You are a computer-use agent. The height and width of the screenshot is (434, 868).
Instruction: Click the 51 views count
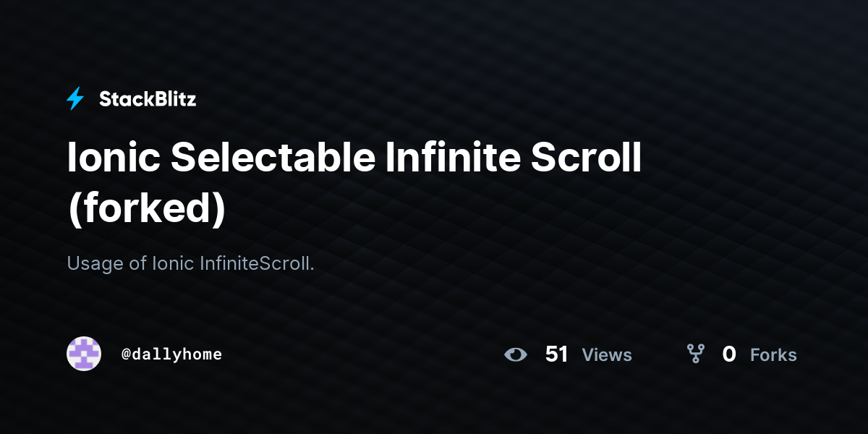coord(556,354)
